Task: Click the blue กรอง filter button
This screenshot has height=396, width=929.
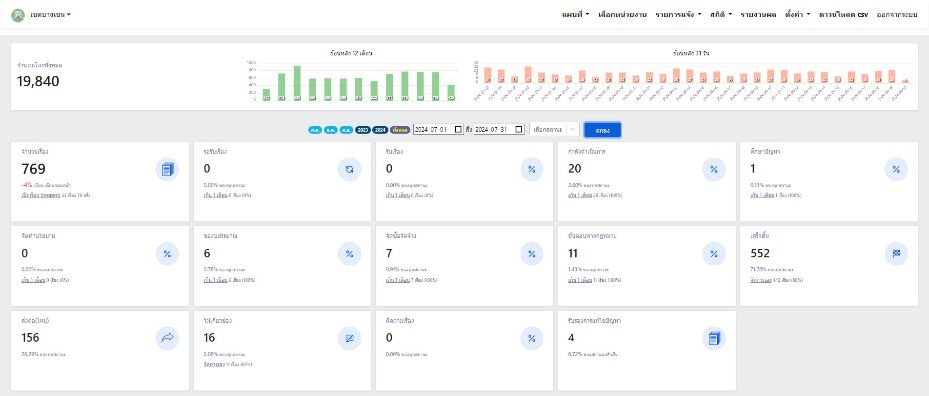Action: [x=603, y=130]
